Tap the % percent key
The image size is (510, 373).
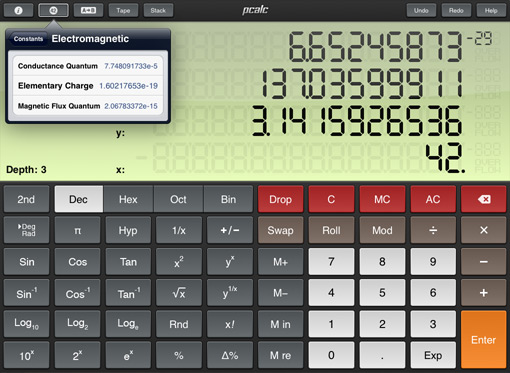(x=179, y=355)
